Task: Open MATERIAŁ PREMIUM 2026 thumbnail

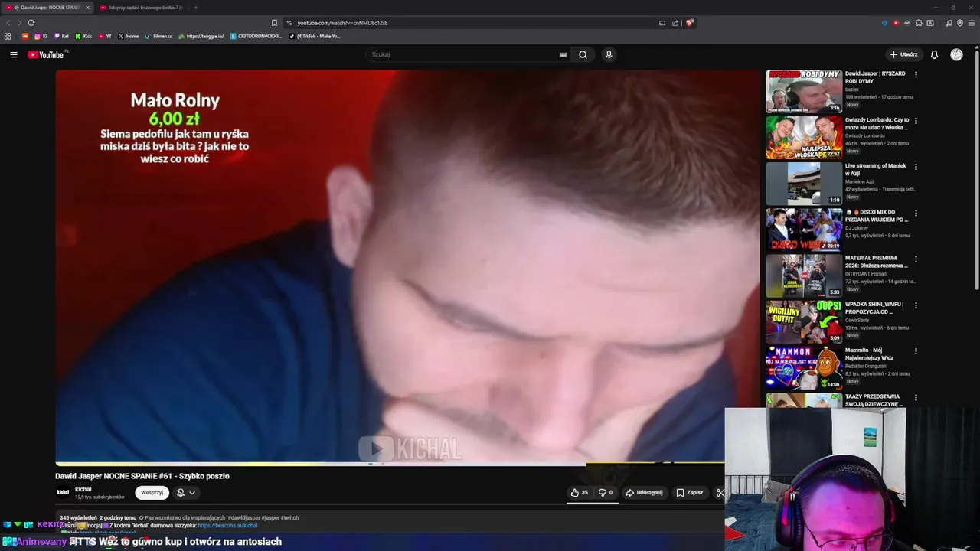Action: (804, 275)
